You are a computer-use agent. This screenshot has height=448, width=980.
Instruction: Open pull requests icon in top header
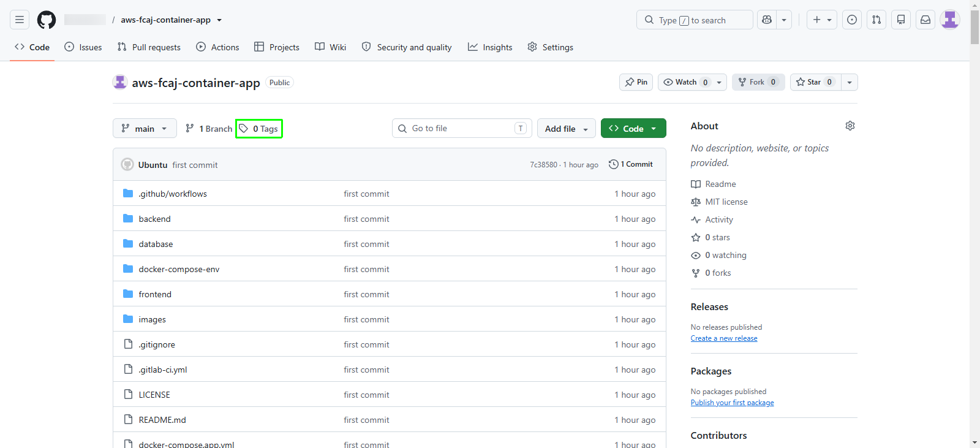876,20
